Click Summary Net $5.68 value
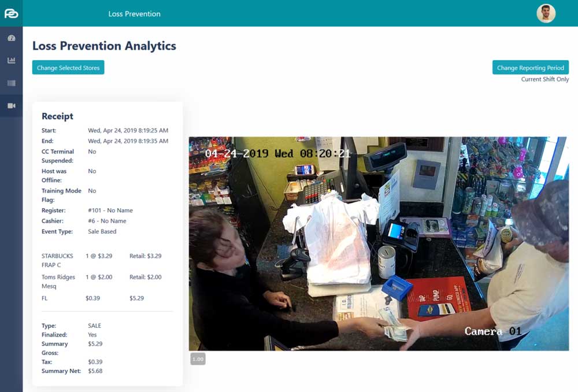 tap(95, 371)
